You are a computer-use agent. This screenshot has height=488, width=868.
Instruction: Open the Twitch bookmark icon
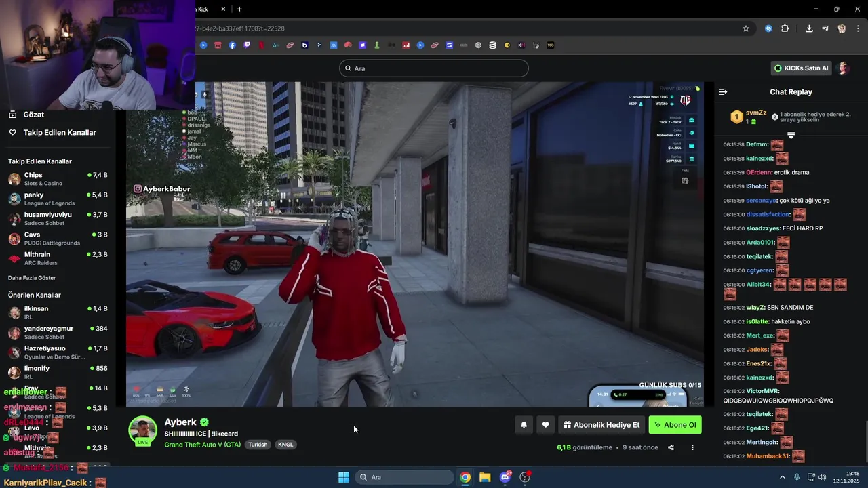pyautogui.click(x=247, y=45)
